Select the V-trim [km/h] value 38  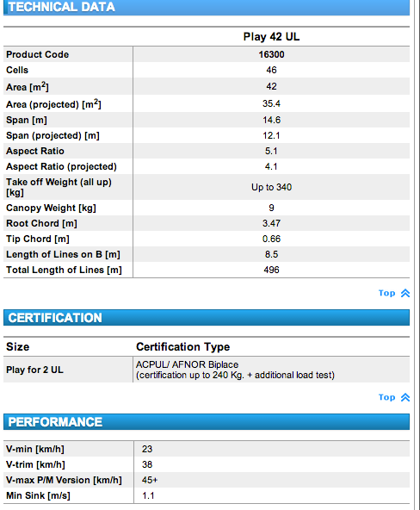click(147, 464)
